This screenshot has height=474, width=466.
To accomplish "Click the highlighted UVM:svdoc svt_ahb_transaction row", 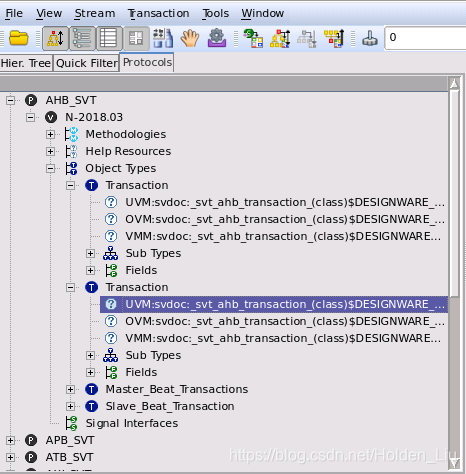I will pos(274,304).
